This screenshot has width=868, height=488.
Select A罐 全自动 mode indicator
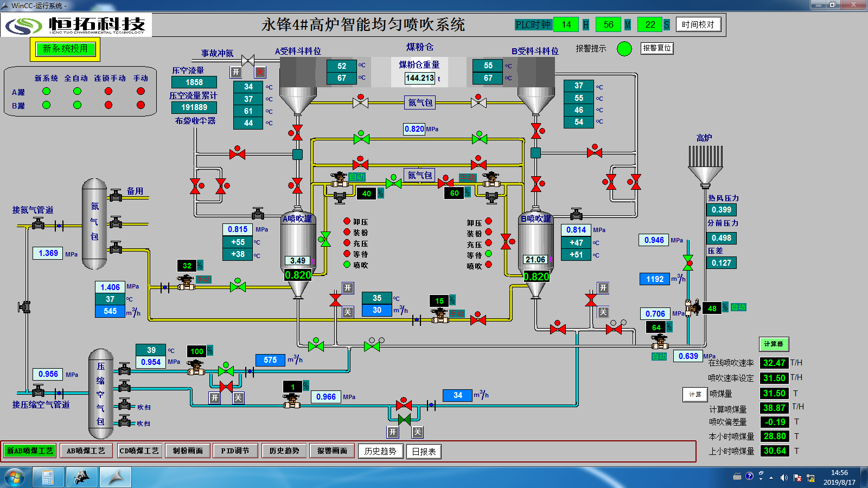(77, 91)
